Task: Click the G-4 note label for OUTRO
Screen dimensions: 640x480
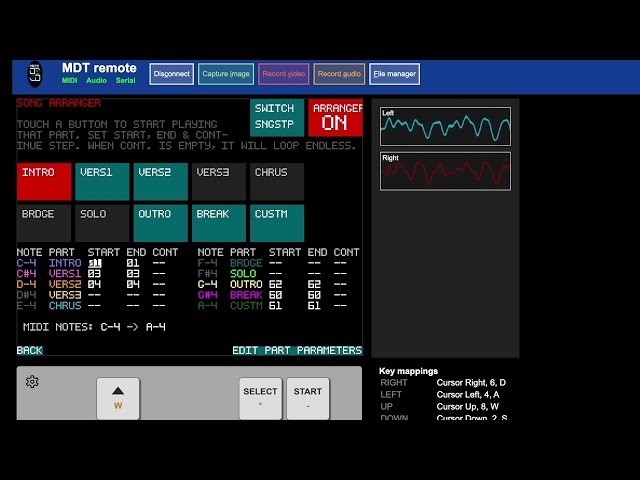Action: click(x=207, y=284)
